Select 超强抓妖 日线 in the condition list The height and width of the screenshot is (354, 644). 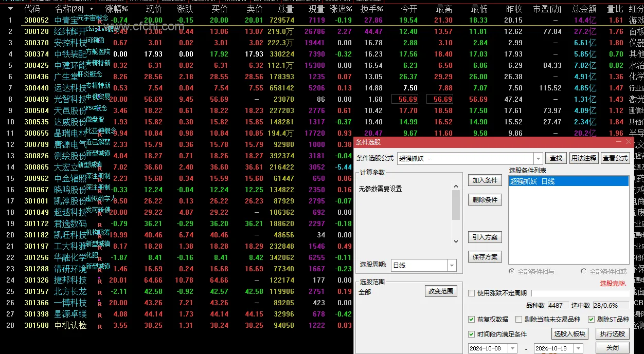(568, 181)
